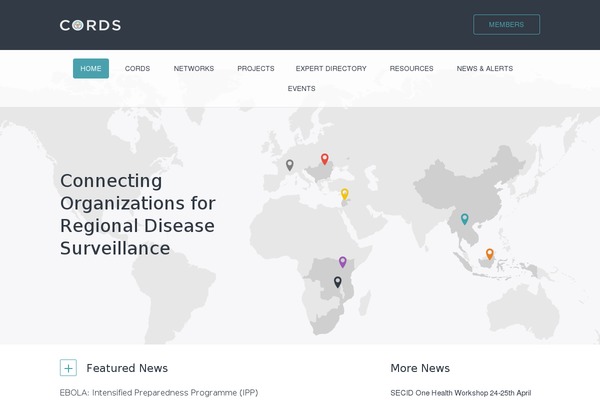Select the teal map pin in Southeast Asia

tap(464, 219)
